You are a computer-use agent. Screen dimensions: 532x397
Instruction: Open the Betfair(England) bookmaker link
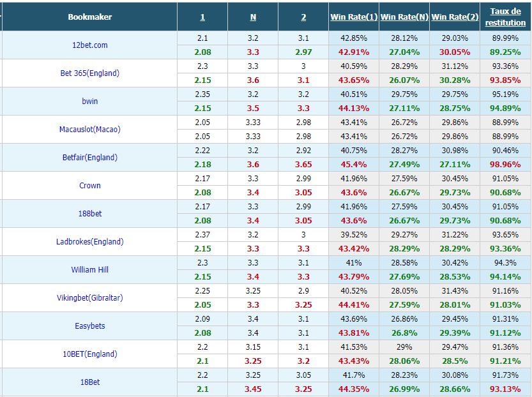click(90, 158)
